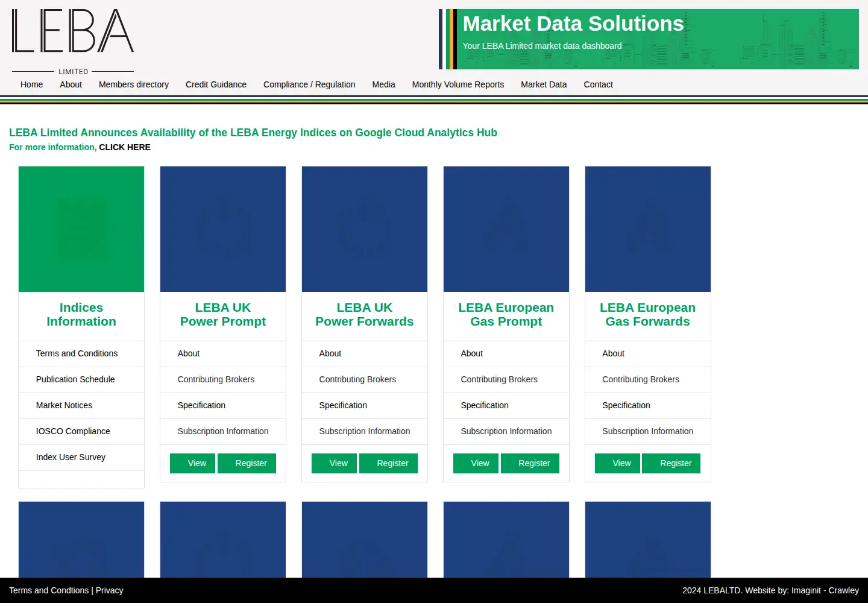Open the Credit Guidance menu

pyautogui.click(x=216, y=84)
